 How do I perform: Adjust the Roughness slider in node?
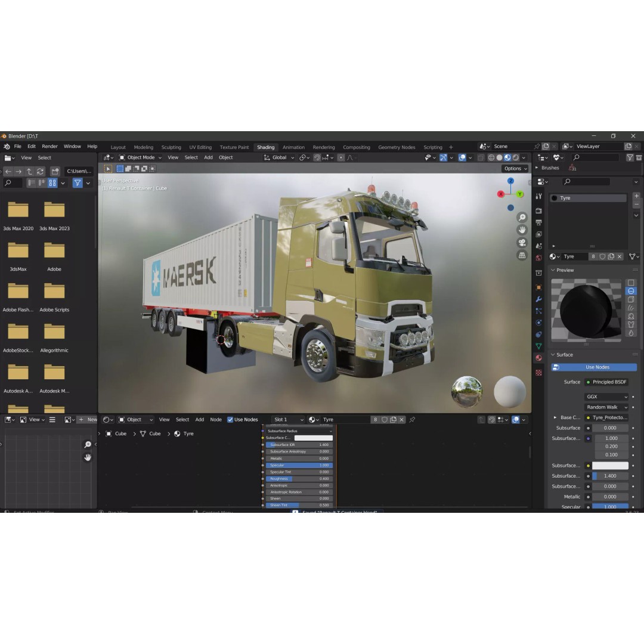point(299,479)
